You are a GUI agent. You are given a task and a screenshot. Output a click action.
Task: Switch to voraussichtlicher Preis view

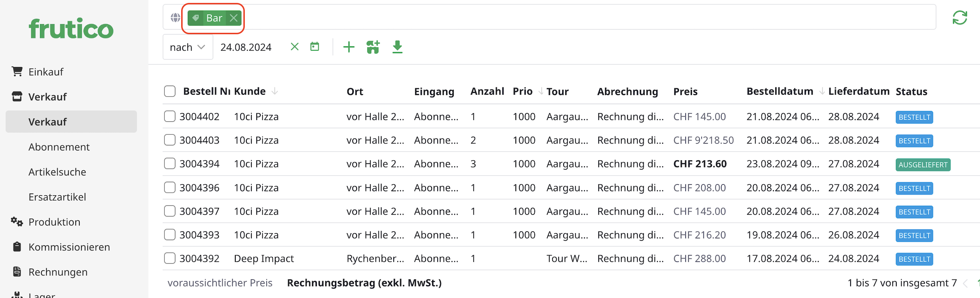tap(220, 283)
